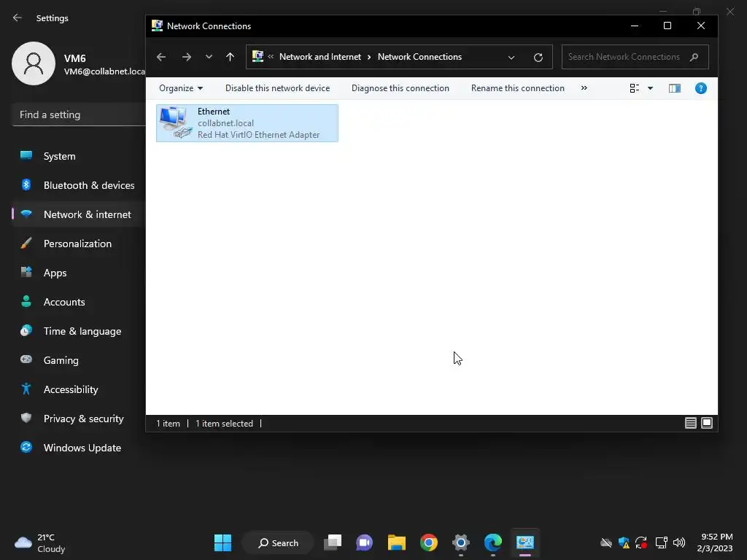Show more toolbar commands chevron
This screenshot has width=747, height=560.
coord(584,88)
